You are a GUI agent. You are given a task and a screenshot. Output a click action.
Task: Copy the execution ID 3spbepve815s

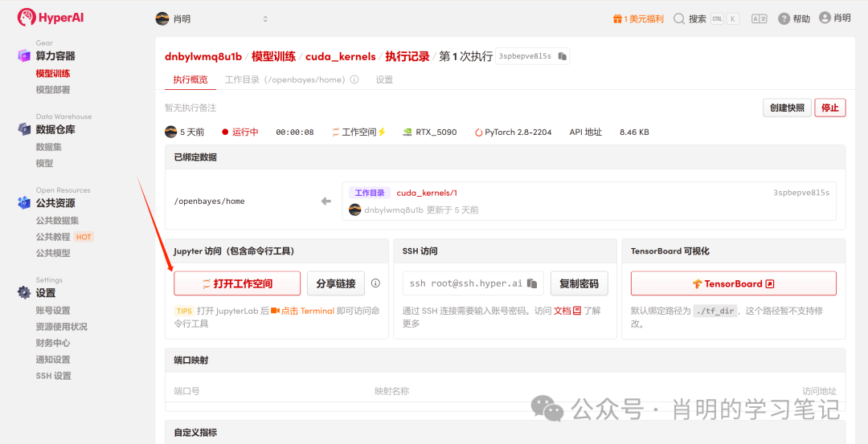[563, 56]
